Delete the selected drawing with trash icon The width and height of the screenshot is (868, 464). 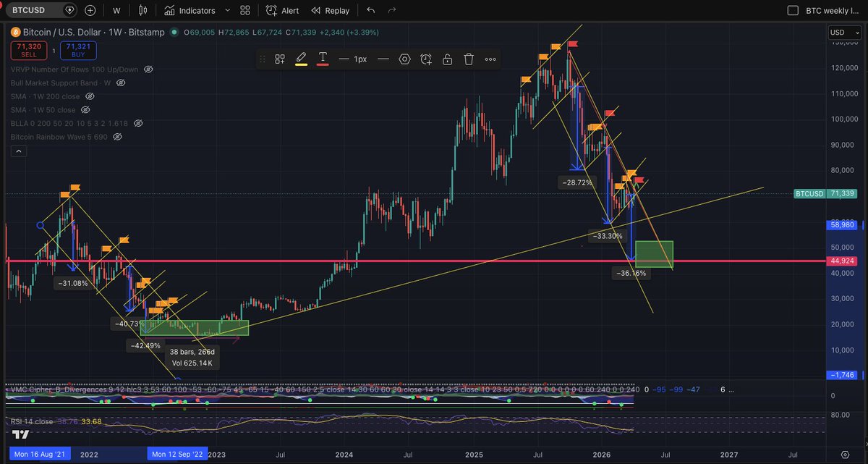click(469, 59)
